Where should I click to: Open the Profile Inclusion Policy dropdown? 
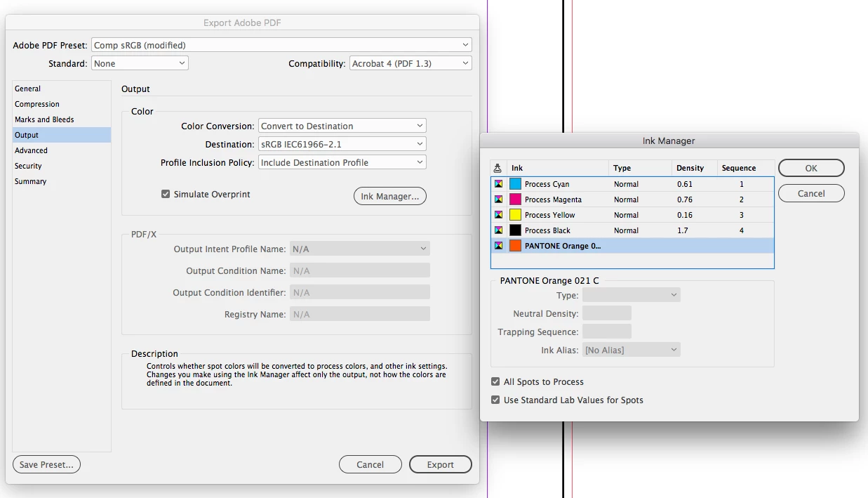342,162
